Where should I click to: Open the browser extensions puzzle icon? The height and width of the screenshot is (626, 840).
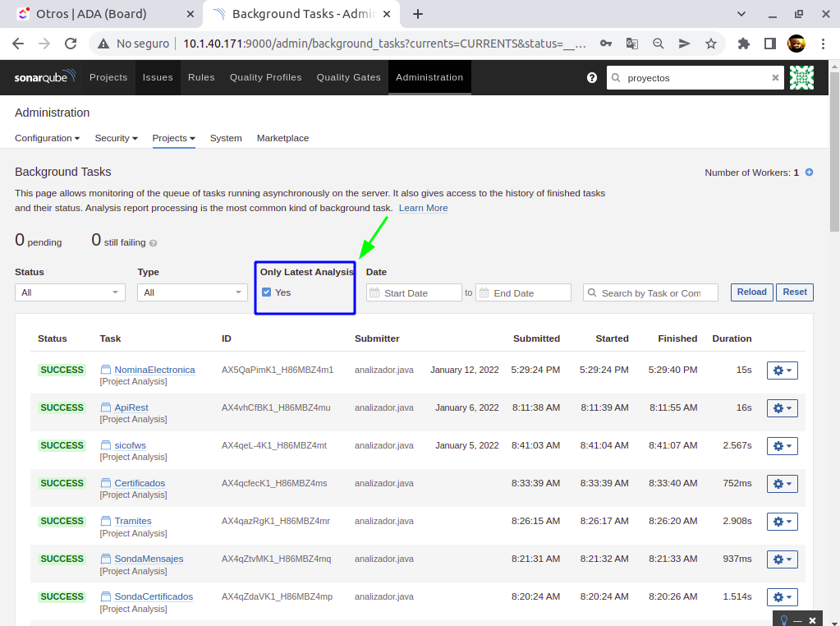(744, 44)
